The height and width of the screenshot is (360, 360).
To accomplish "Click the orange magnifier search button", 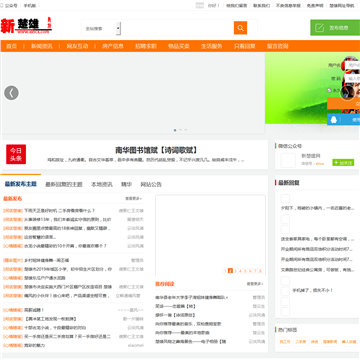I will point(240,28).
